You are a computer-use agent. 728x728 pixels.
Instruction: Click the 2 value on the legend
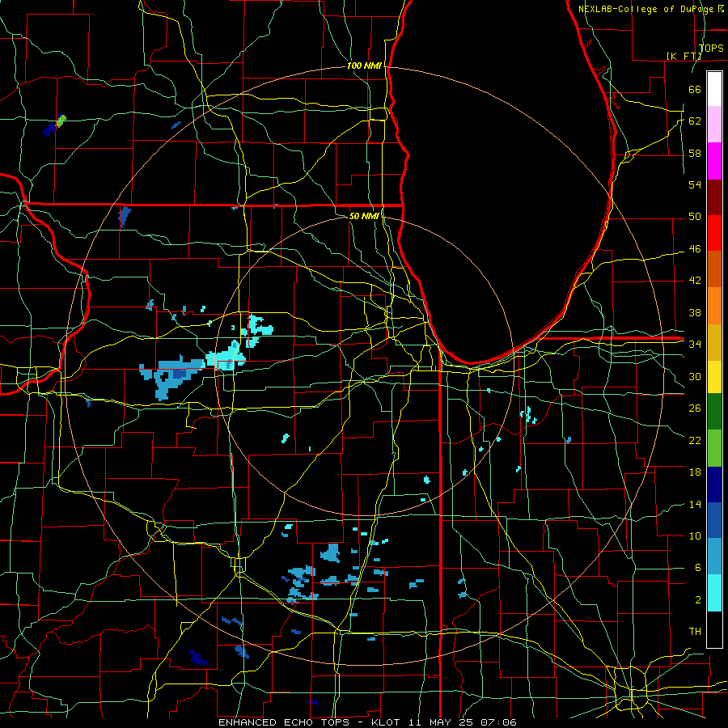697,600
